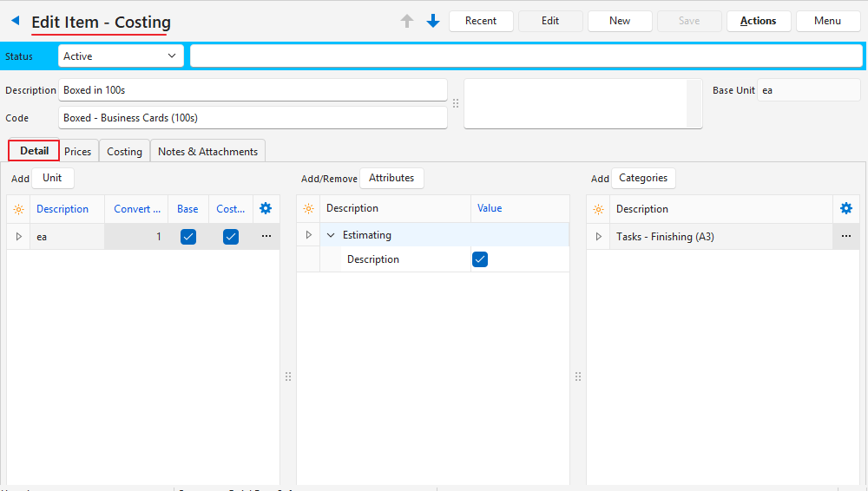
Task: Go to previous record with gray up arrow
Action: point(407,21)
